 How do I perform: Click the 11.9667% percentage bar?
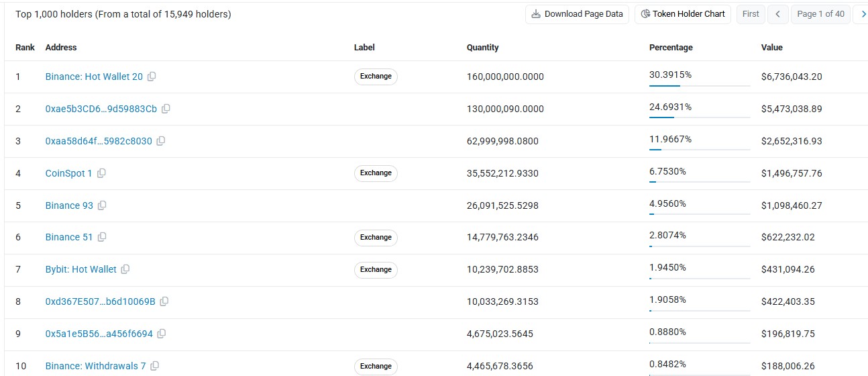tap(700, 150)
